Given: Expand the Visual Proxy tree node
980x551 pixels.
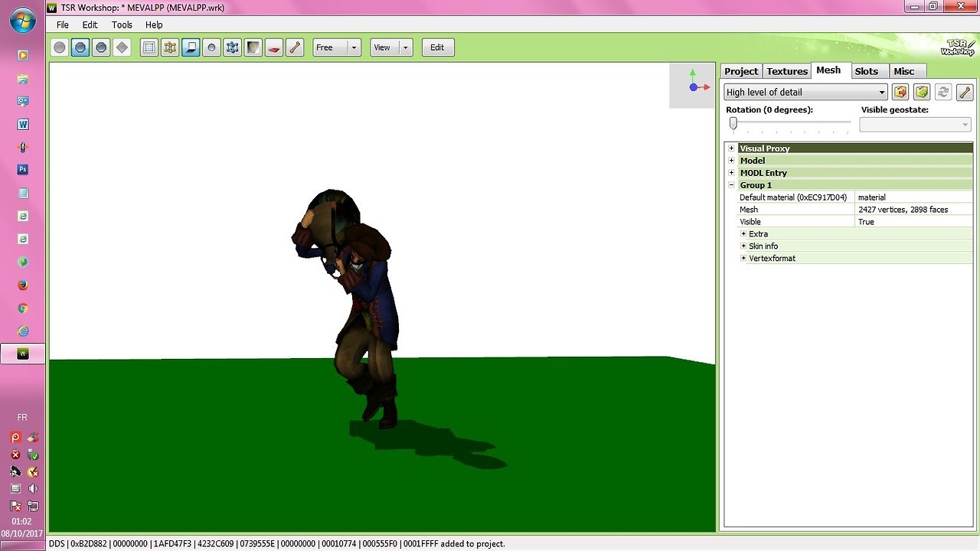Looking at the screenshot, I should click(x=731, y=148).
